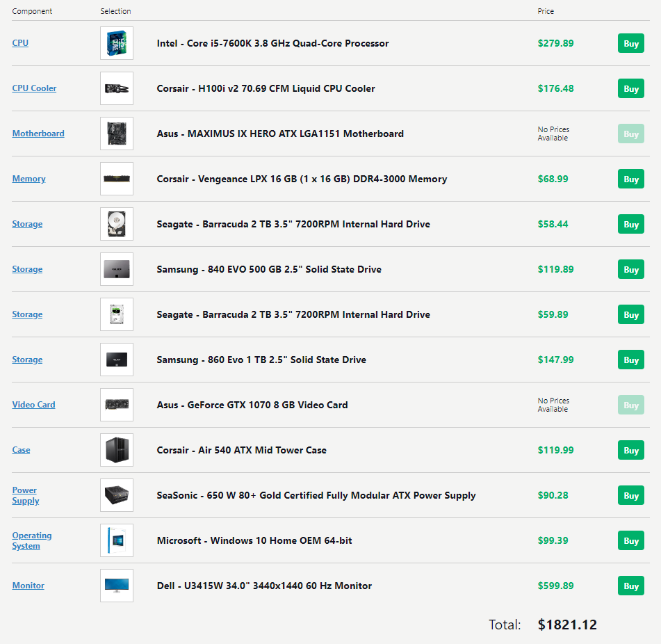The height and width of the screenshot is (644, 661).
Task: Open the Monitor component link
Action: coord(28,586)
